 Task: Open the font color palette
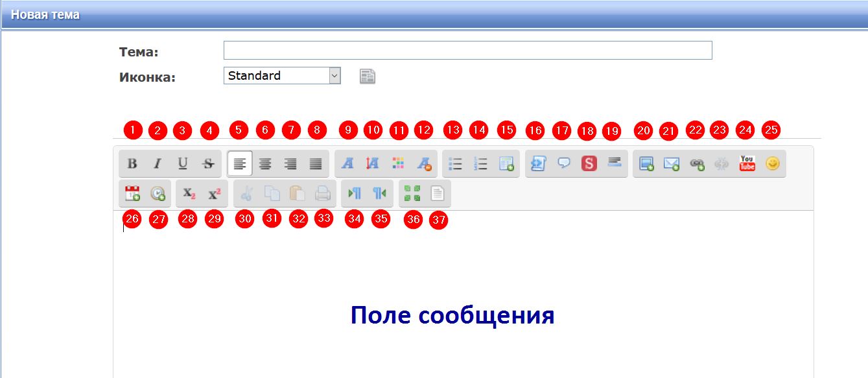(x=398, y=164)
